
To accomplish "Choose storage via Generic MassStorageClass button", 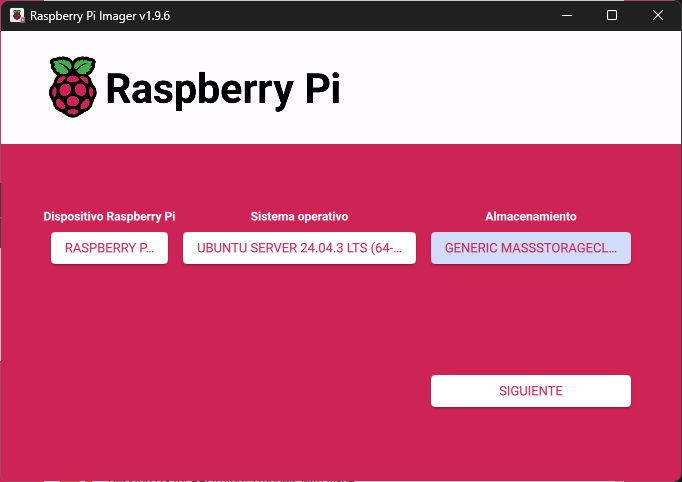I will click(530, 248).
